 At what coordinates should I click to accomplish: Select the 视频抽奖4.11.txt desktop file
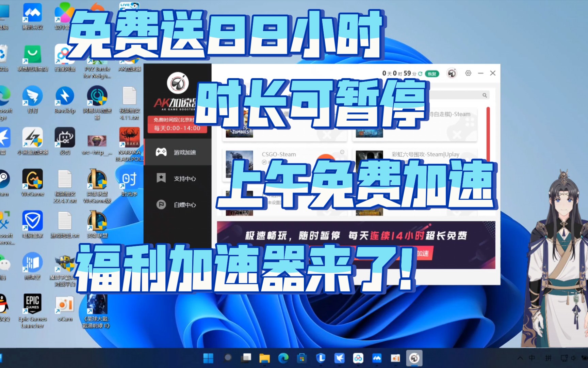(x=129, y=103)
